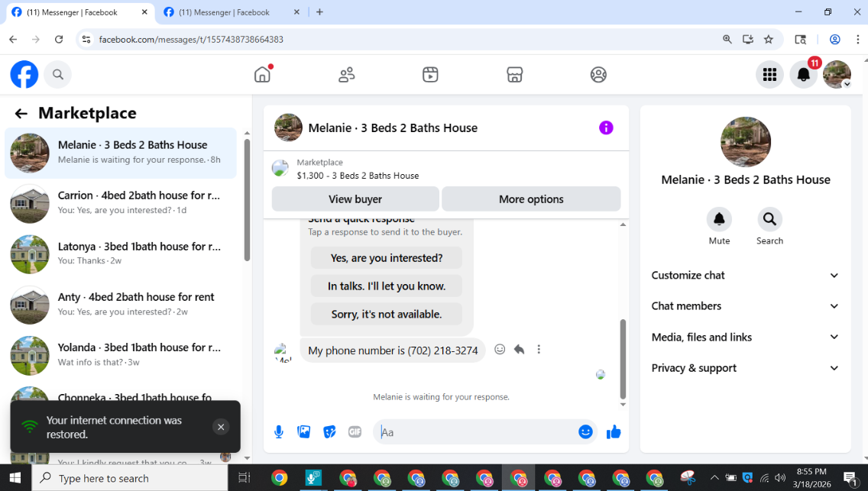Click browser back arrow
This screenshot has height=491, width=868.
[x=13, y=39]
